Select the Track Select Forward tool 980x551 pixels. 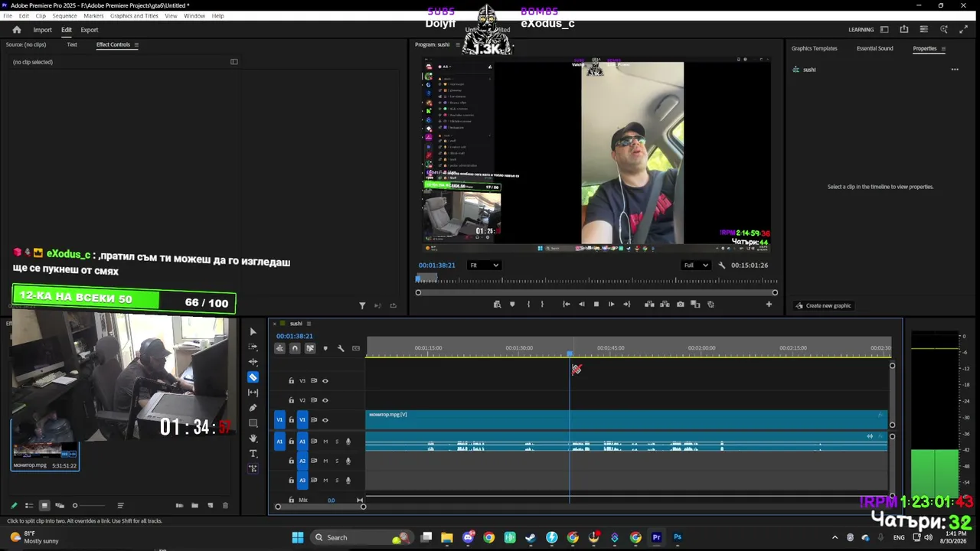[253, 347]
